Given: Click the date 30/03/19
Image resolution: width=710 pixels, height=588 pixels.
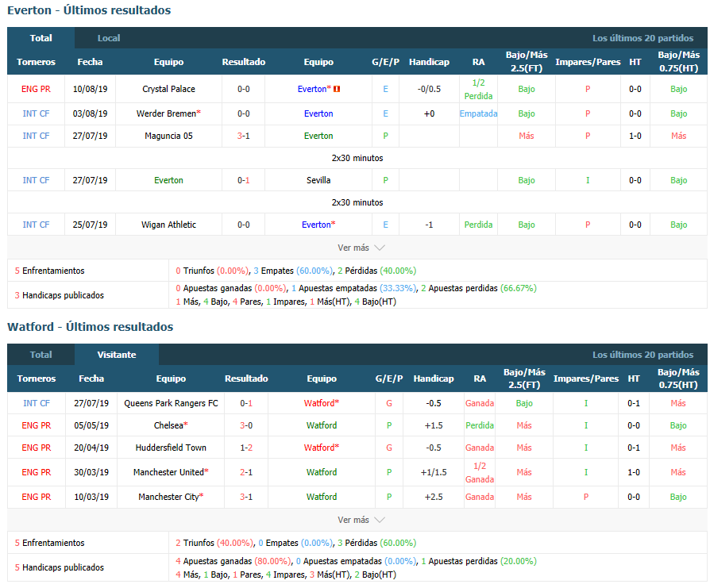Looking at the screenshot, I should pyautogui.click(x=91, y=472).
